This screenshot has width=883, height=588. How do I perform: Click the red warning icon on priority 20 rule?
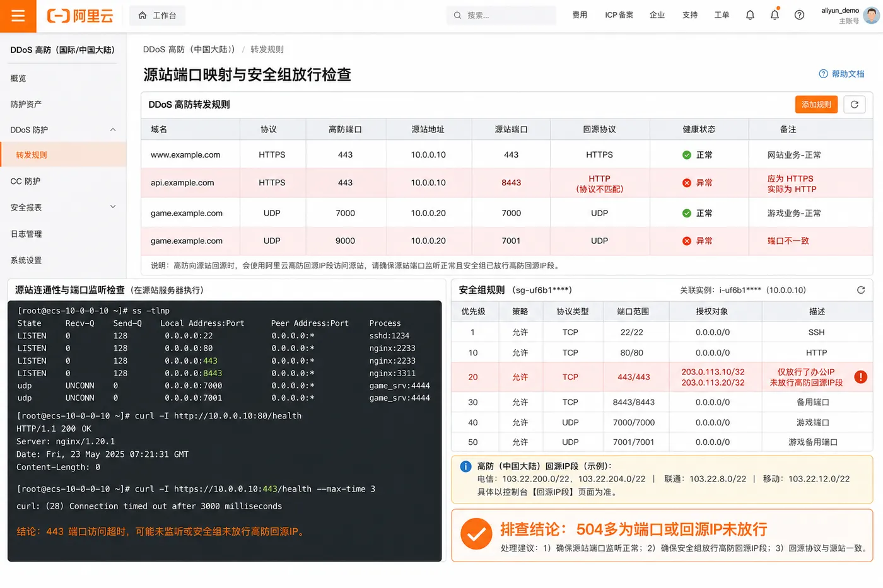click(860, 377)
